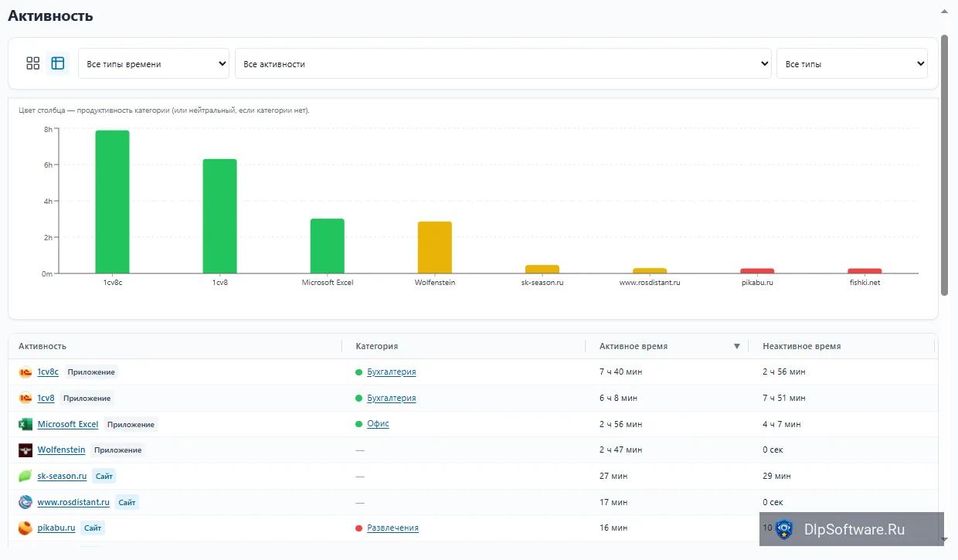Open the Развлечения category link
The image size is (958, 560).
pos(392,528)
